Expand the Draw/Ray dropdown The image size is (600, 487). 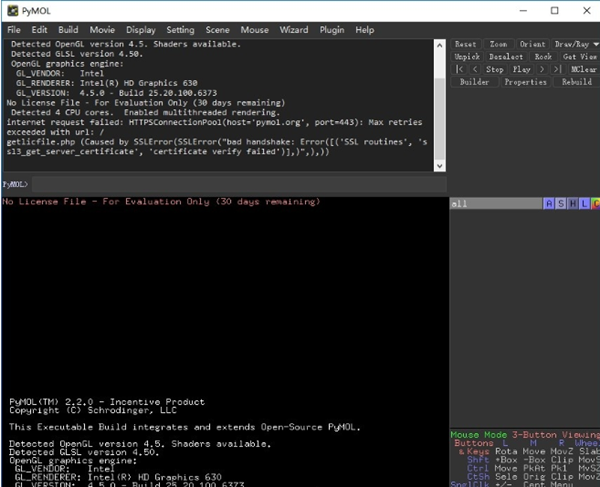coord(576,44)
